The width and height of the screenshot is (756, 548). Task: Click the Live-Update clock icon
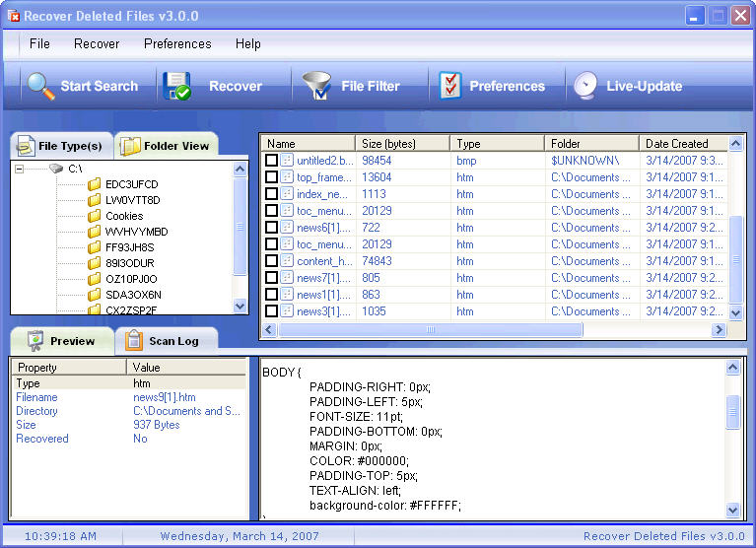(x=585, y=86)
